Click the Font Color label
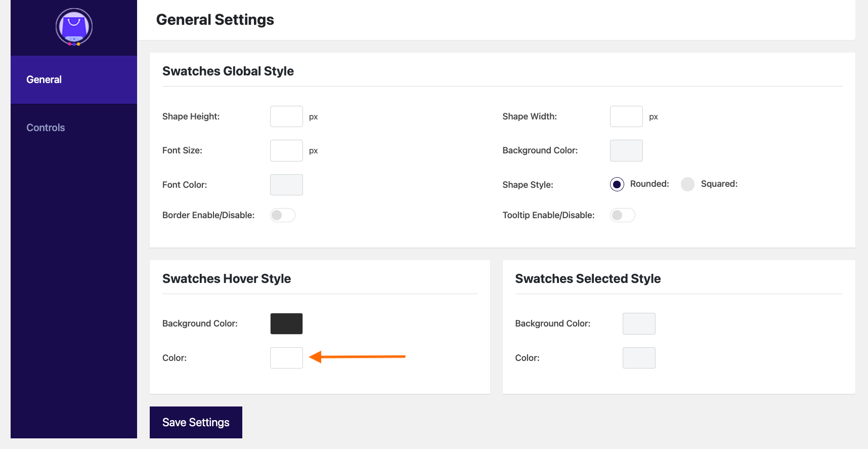 point(185,185)
